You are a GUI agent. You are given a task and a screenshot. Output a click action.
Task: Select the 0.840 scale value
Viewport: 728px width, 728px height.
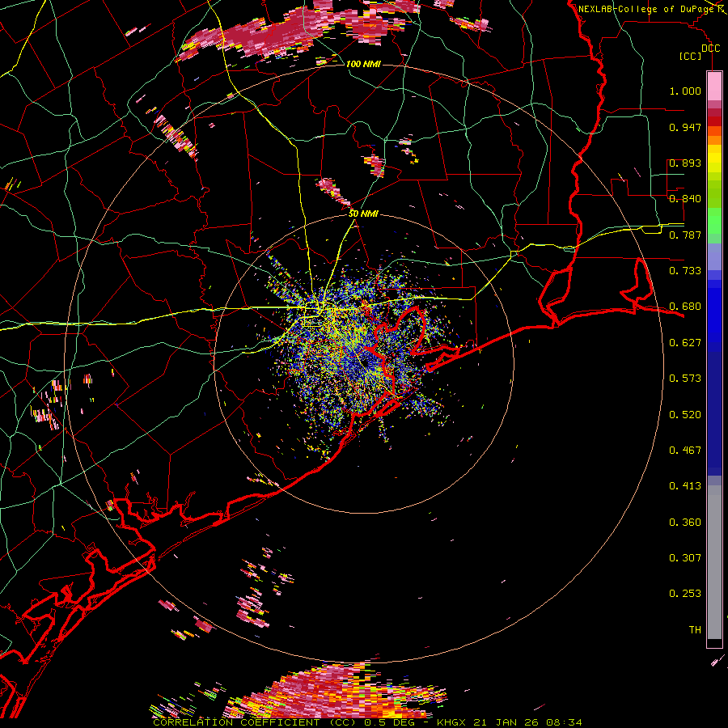point(685,199)
